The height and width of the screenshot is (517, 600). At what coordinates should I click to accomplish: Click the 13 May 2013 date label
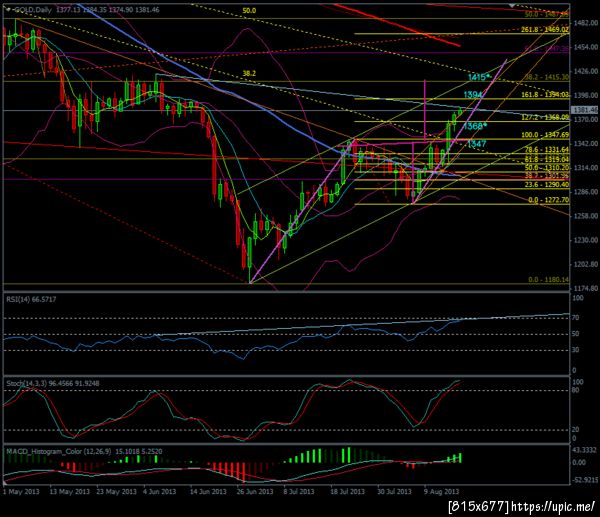click(70, 491)
